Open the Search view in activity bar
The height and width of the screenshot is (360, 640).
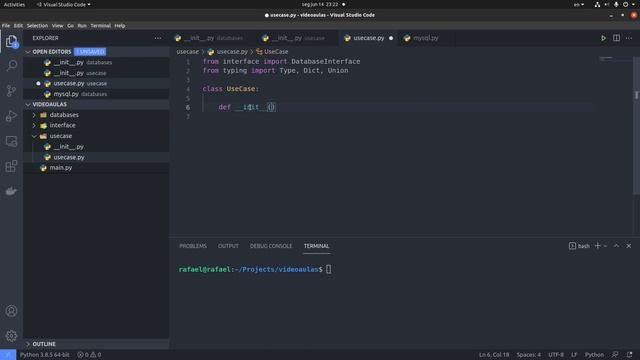11,66
